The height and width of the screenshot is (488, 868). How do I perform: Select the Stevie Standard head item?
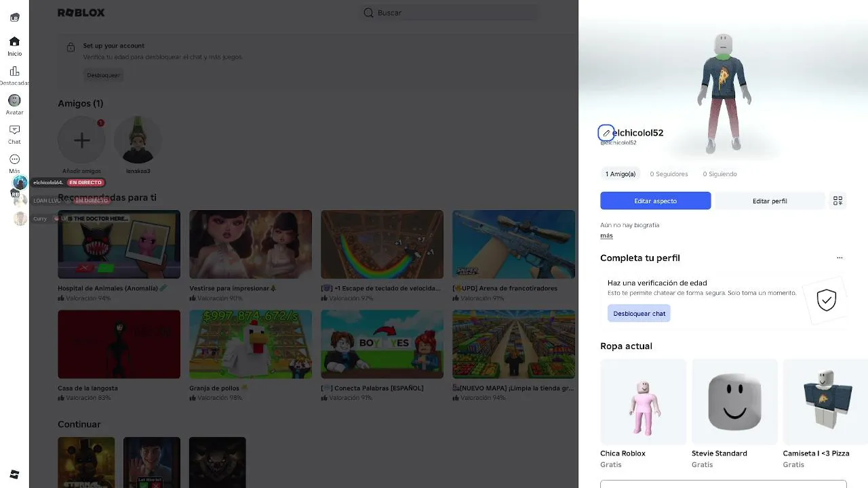click(x=734, y=402)
